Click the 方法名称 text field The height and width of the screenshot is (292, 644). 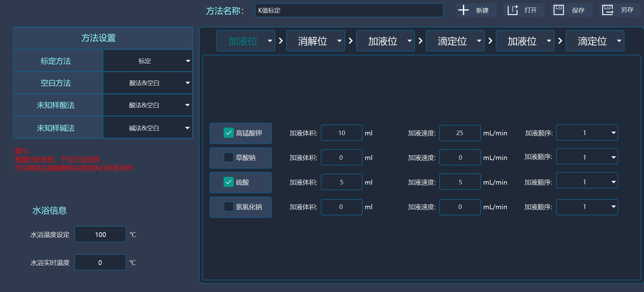point(349,11)
